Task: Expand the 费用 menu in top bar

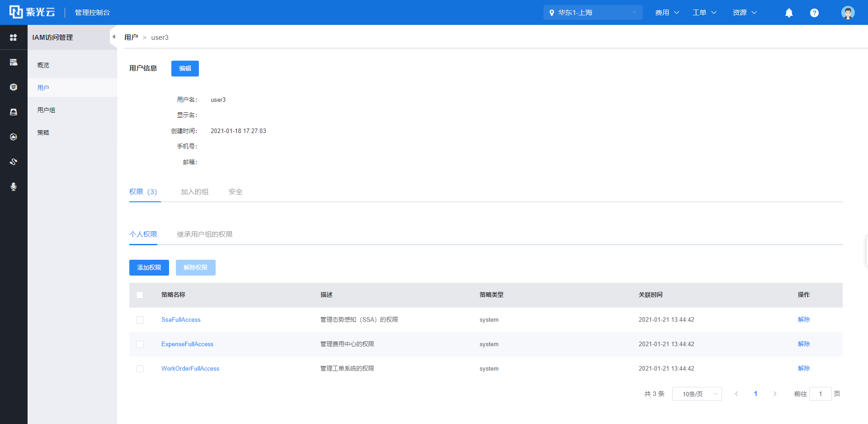Action: [x=667, y=13]
